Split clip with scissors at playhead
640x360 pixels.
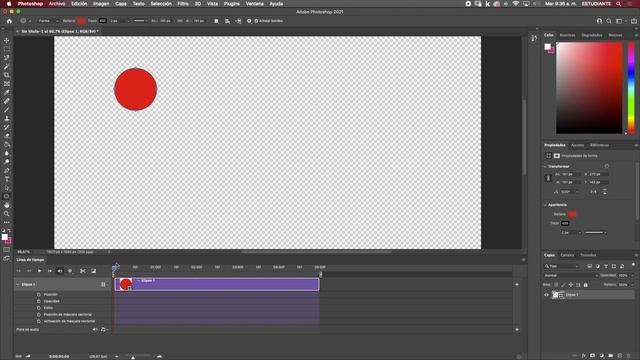coord(83,271)
